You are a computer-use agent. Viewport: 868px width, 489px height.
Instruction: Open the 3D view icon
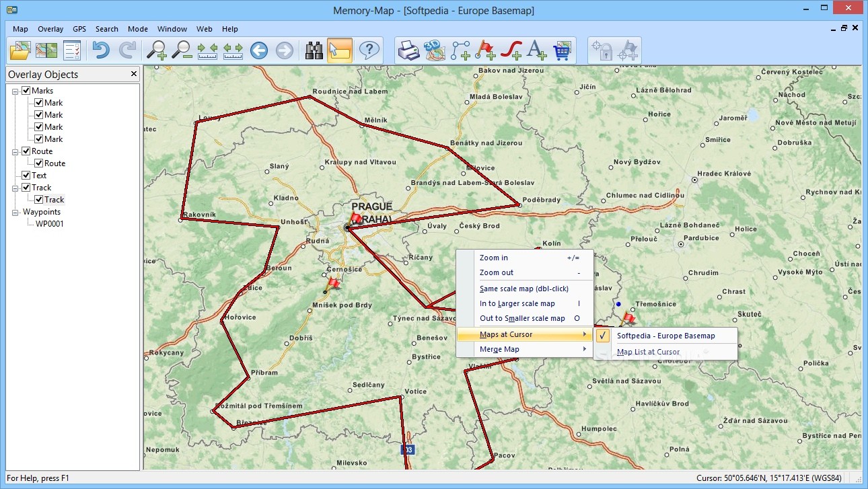tap(435, 50)
